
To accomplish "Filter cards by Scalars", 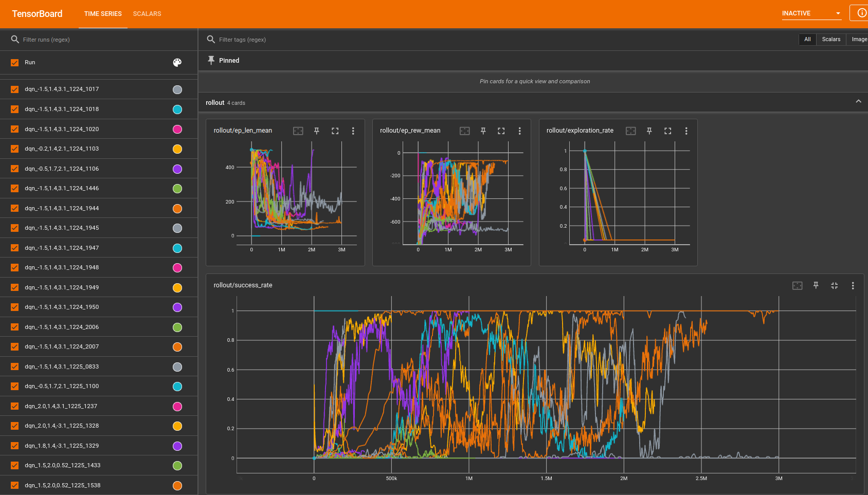I will coord(831,40).
